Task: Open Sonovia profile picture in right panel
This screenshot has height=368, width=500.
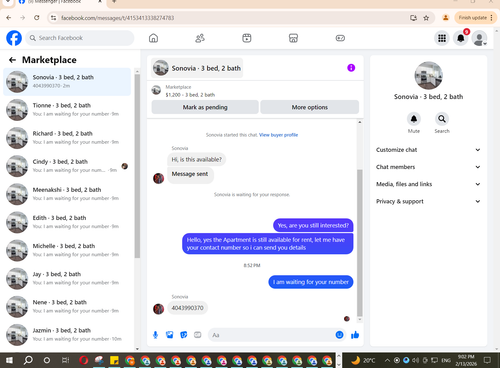Action: tap(428, 75)
